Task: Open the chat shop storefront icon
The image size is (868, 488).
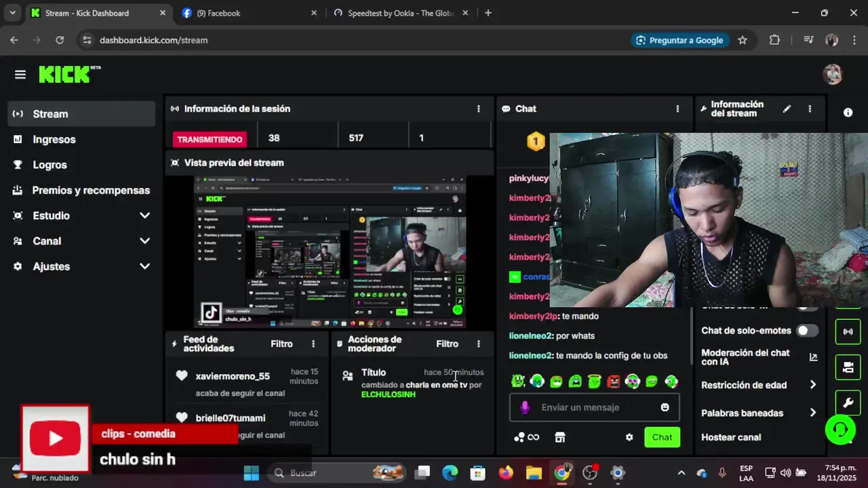Action: [x=559, y=437]
